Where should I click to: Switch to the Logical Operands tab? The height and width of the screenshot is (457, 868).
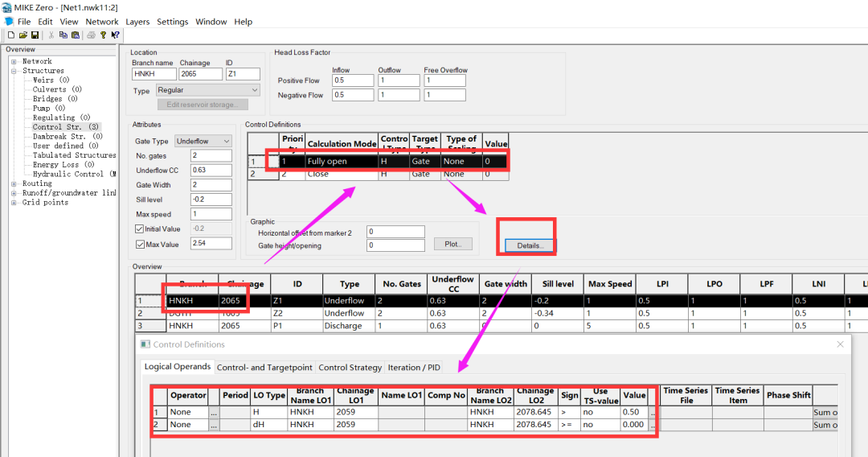pos(177,367)
